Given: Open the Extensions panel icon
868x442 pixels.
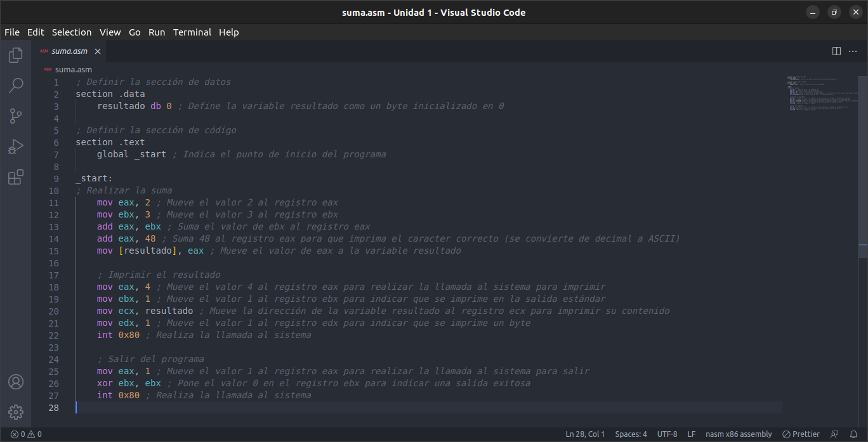Looking at the screenshot, I should 15,177.
